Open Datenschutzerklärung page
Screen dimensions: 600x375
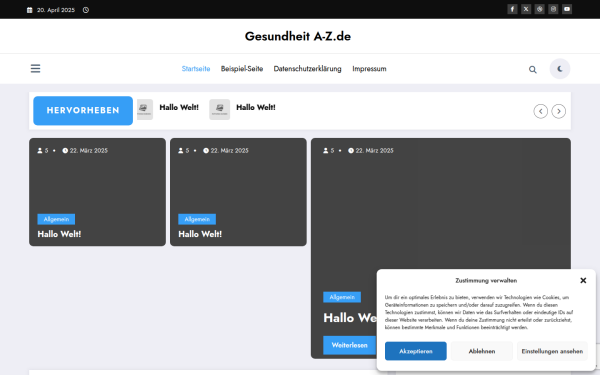(307, 69)
